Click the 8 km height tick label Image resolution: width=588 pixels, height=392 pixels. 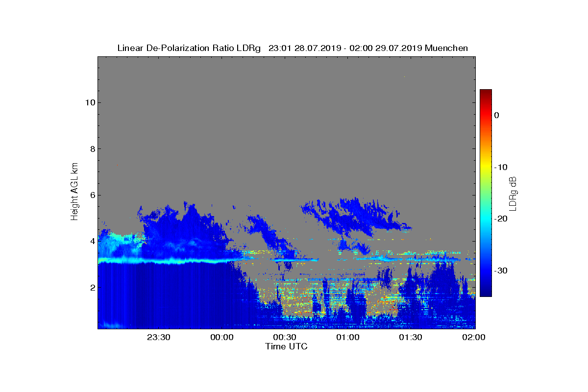[x=92, y=149]
